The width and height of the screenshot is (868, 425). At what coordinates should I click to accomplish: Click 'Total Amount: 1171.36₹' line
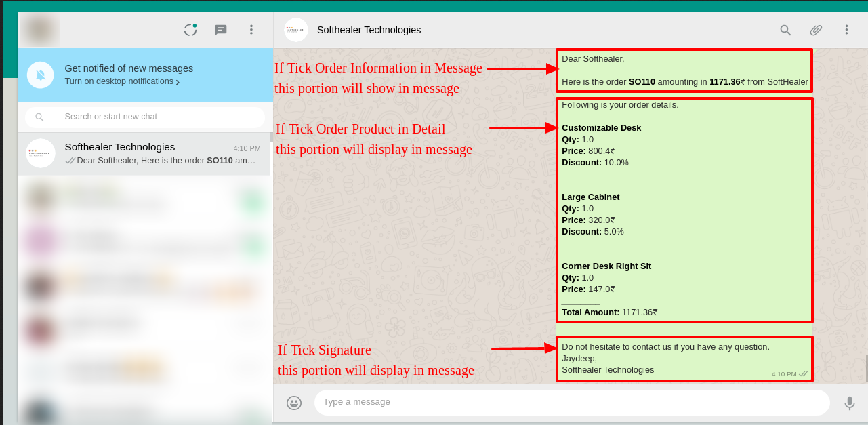pyautogui.click(x=609, y=312)
